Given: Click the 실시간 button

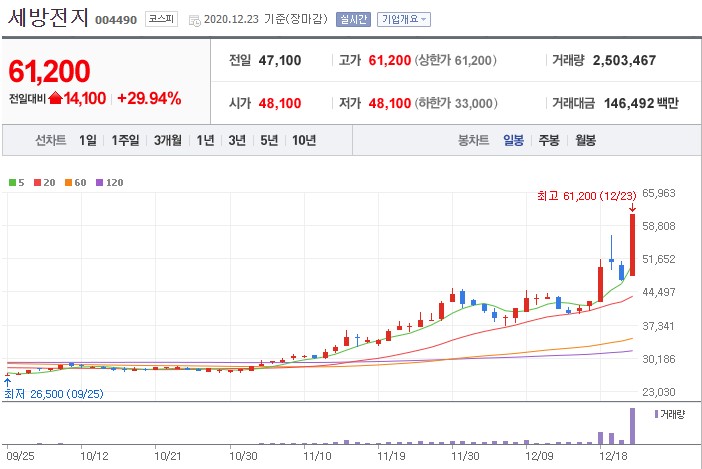Looking at the screenshot, I should pos(353,19).
